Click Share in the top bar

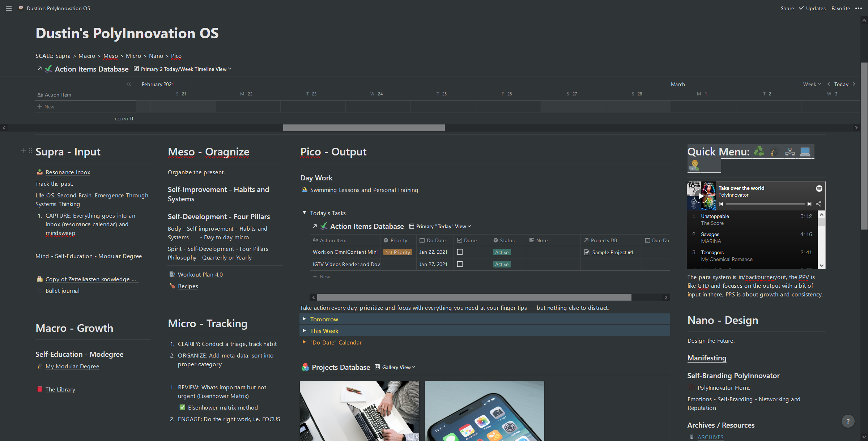[787, 8]
